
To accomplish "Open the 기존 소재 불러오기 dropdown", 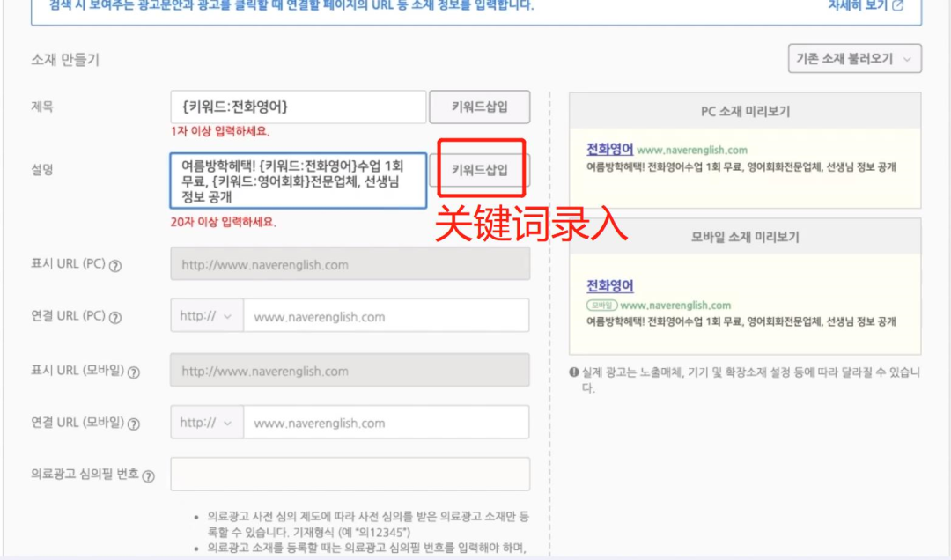I will pos(854,59).
